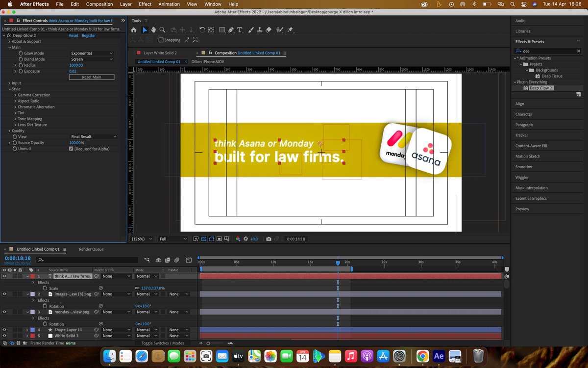Open the 126% magnification dropdown
Viewport: 588px width, 368px height.
click(x=141, y=239)
